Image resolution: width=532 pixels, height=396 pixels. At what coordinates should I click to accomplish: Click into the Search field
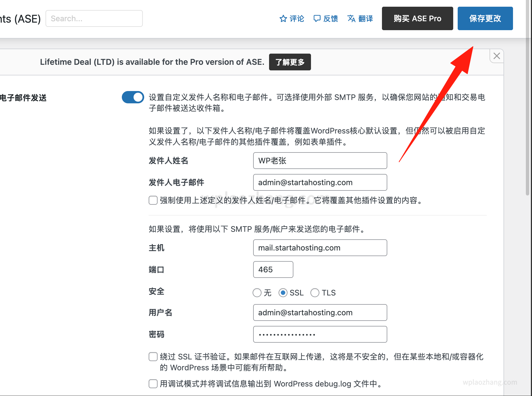[x=94, y=18]
